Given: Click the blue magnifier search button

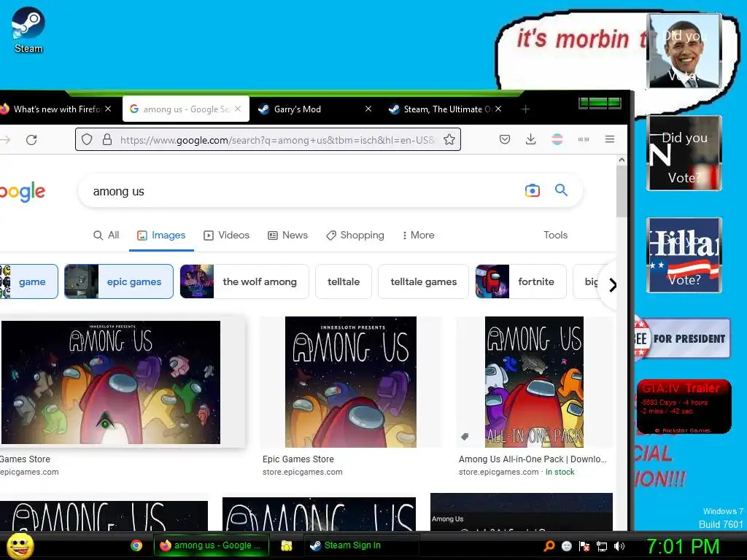Looking at the screenshot, I should tap(561, 190).
